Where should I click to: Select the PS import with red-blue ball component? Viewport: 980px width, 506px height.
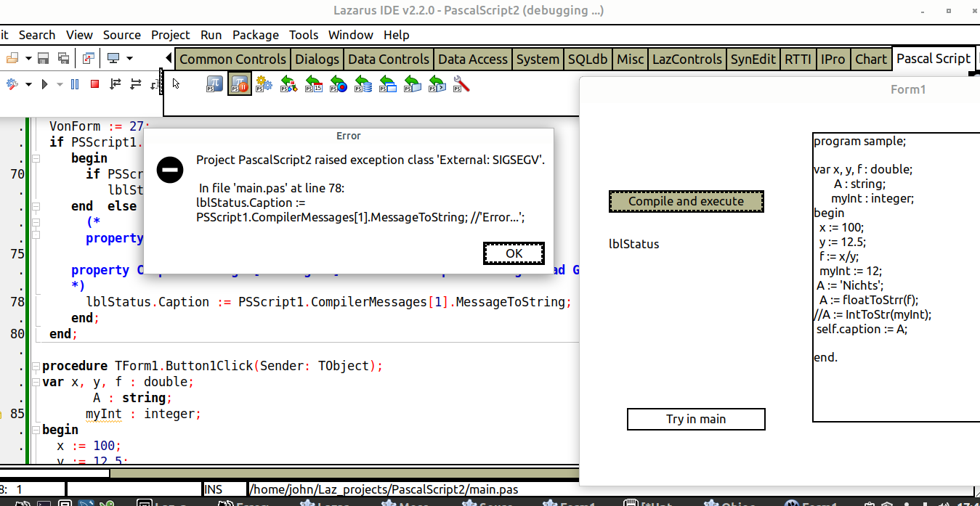(339, 84)
